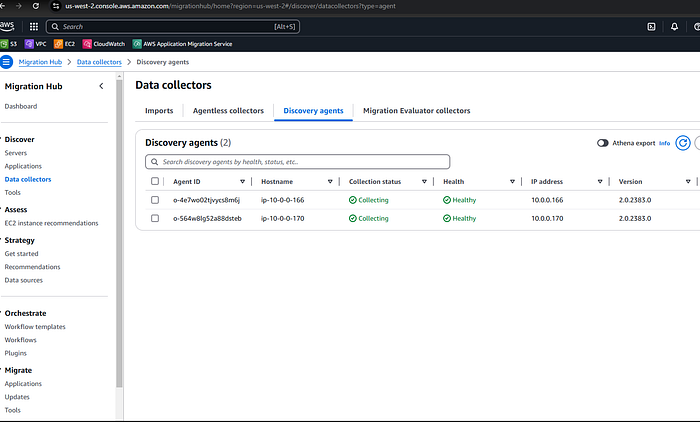
Task: Open the Collection status column sort arrow
Action: pyautogui.click(x=424, y=182)
